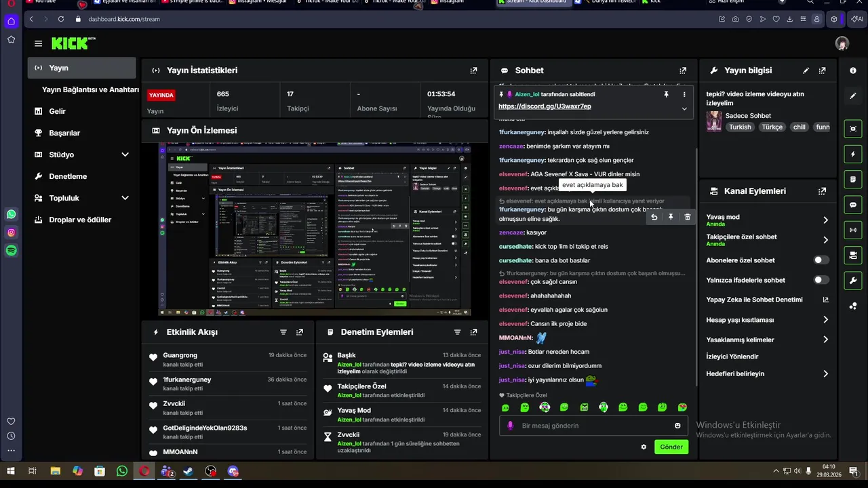The image size is (868, 488).
Task: Pin the hovered chat message
Action: 671,217
